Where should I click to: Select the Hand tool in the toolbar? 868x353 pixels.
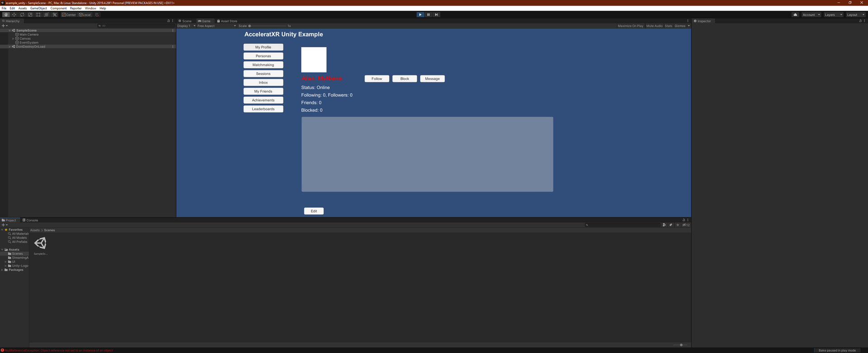point(6,14)
